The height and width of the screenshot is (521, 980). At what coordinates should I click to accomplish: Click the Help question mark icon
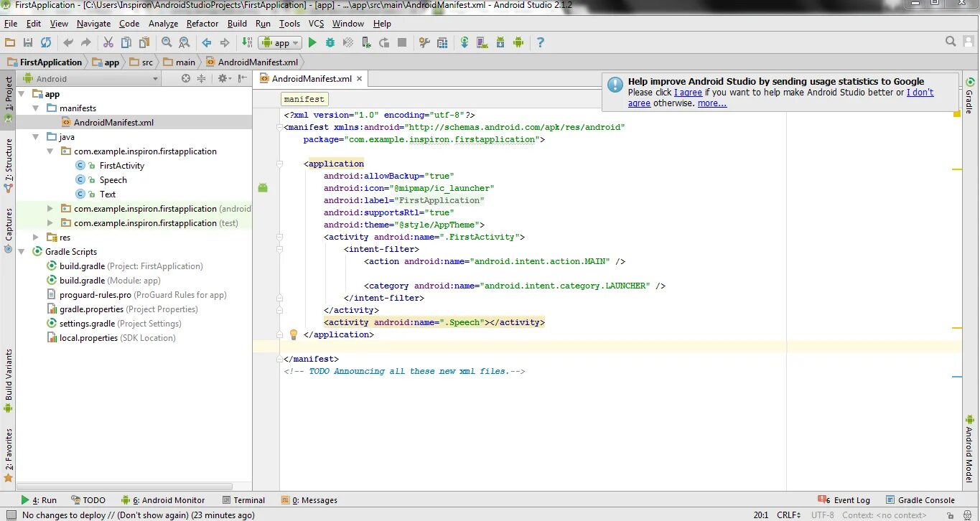(541, 42)
